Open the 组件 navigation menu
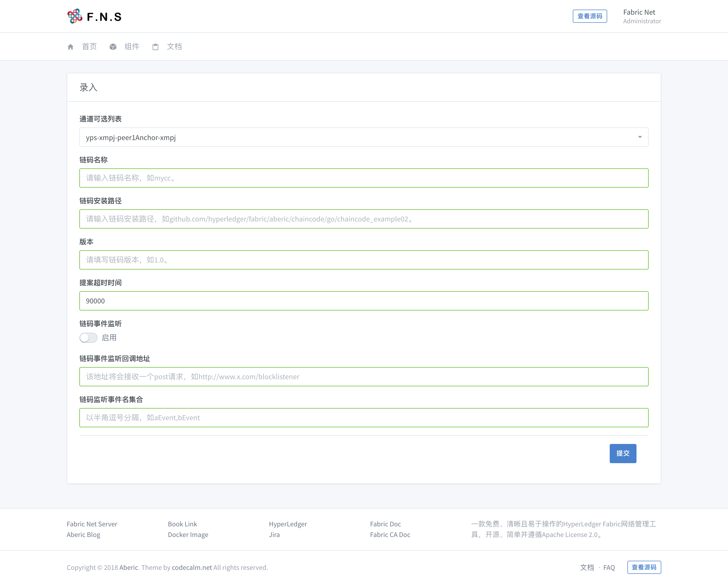728x584 pixels. click(132, 47)
